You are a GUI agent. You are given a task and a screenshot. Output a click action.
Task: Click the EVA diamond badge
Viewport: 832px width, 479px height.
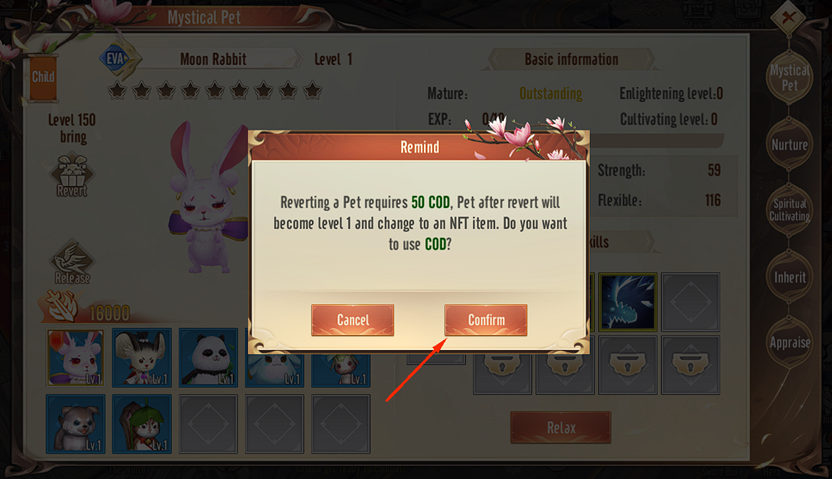point(116,58)
